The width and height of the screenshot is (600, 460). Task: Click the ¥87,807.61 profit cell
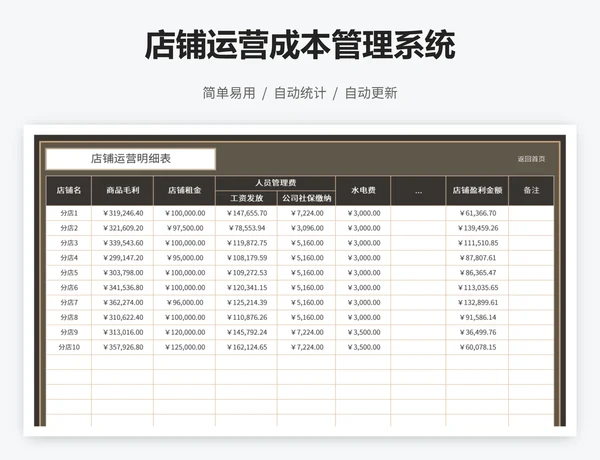click(477, 258)
